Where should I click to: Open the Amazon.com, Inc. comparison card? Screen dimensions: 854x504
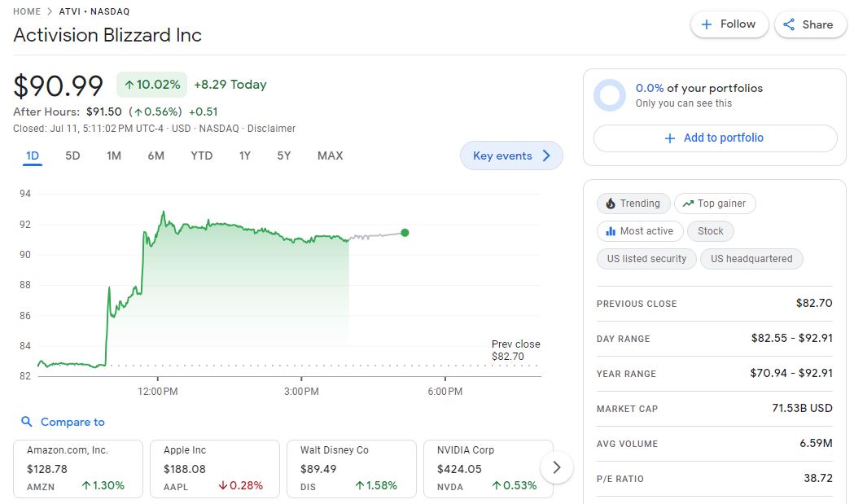pos(78,469)
